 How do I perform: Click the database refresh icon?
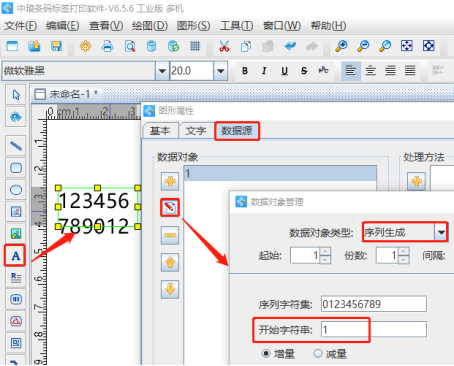[173, 46]
